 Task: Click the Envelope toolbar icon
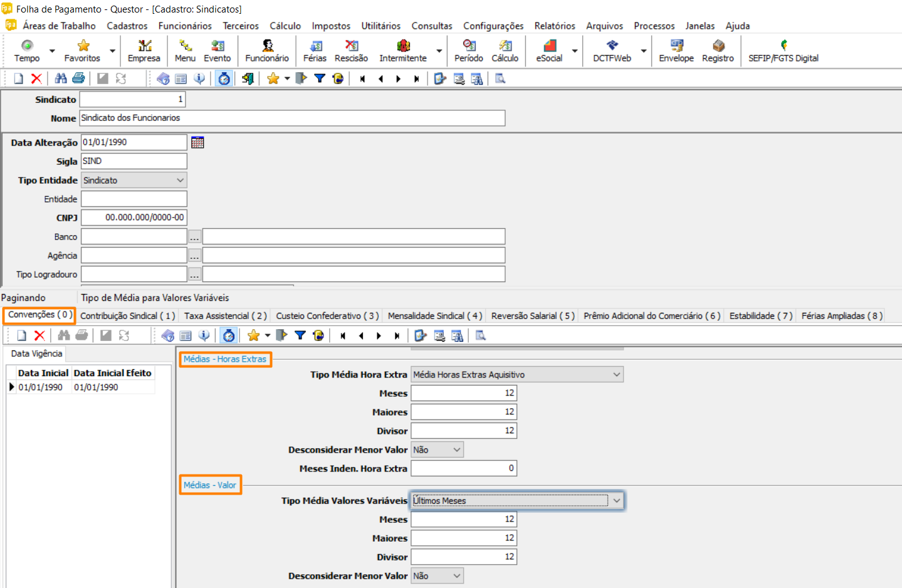pos(676,50)
